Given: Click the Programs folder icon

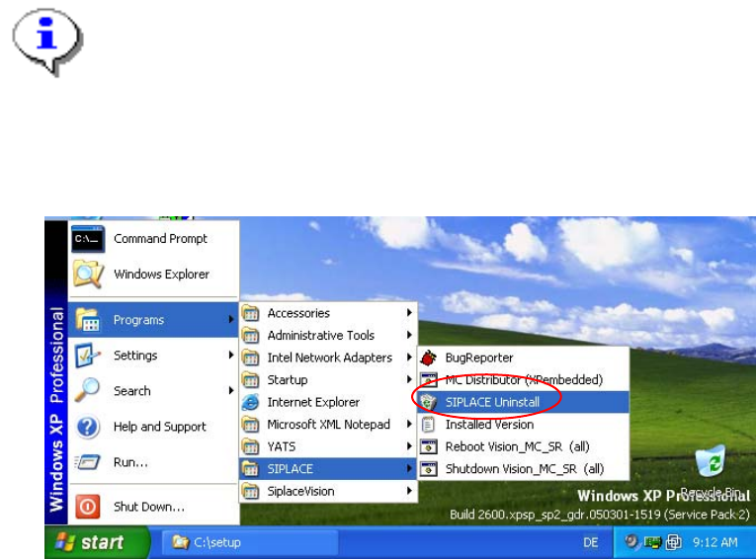Looking at the screenshot, I should click(88, 320).
